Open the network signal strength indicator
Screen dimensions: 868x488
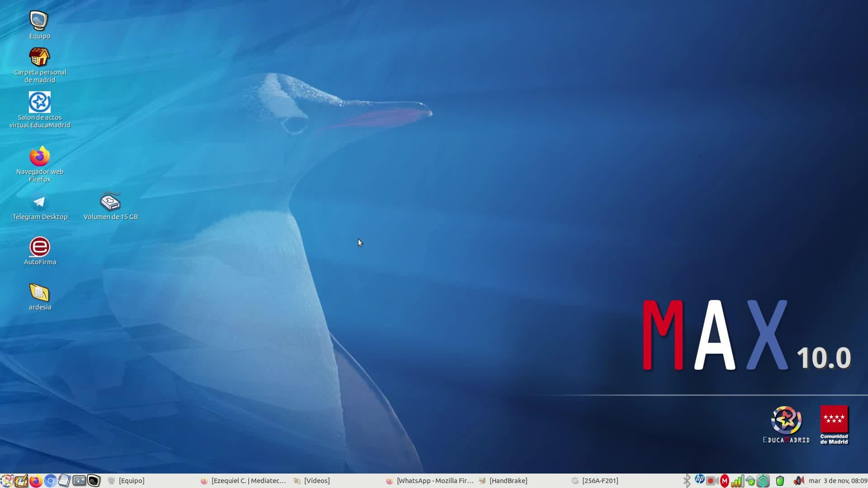pos(737,481)
